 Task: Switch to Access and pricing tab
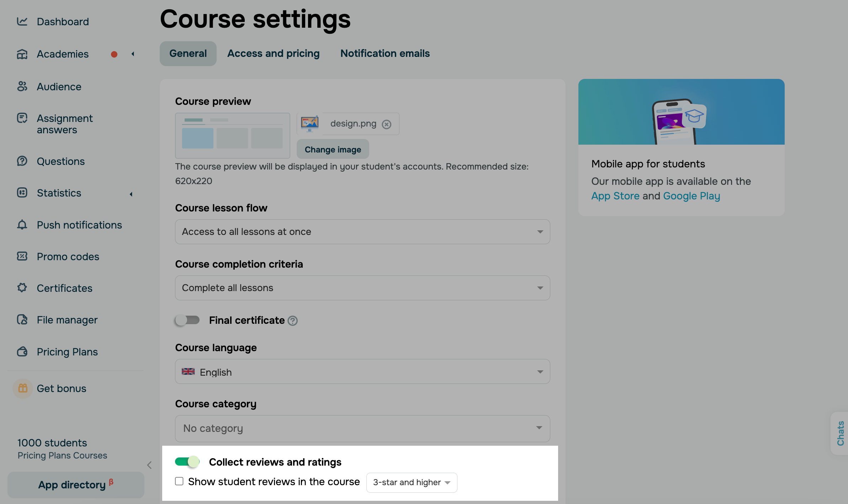(273, 53)
